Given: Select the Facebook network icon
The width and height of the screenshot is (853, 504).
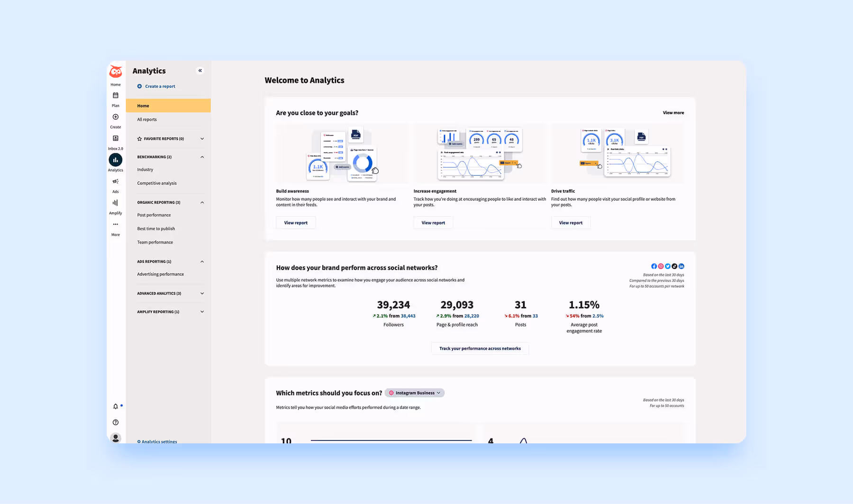Looking at the screenshot, I should click(x=654, y=266).
